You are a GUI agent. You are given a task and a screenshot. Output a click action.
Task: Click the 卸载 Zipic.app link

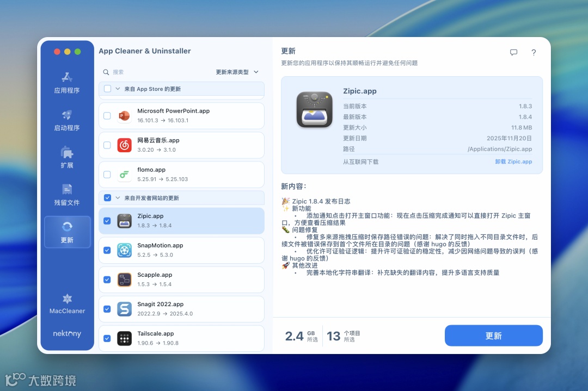(x=513, y=162)
